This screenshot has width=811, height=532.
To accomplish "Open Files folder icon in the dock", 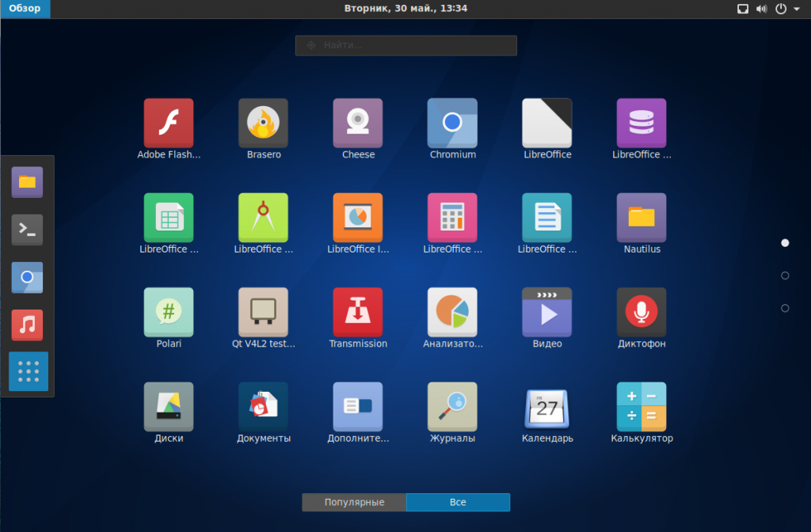I will (28, 182).
